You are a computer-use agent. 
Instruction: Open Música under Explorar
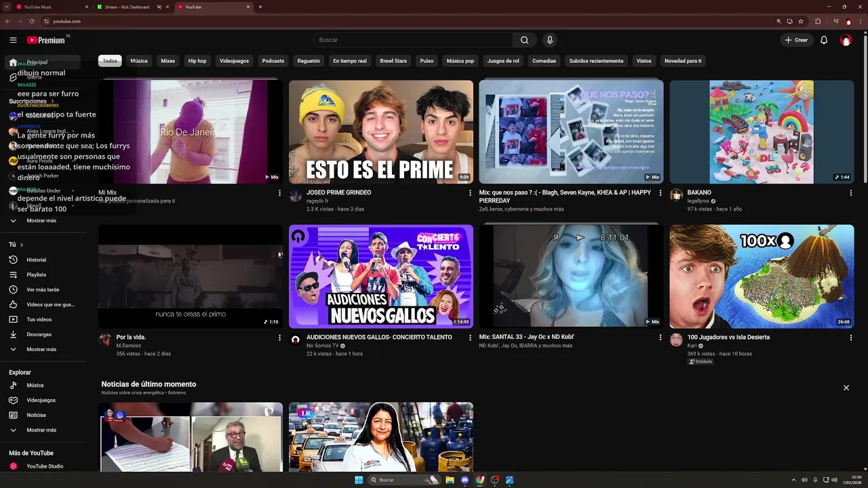(x=43, y=385)
